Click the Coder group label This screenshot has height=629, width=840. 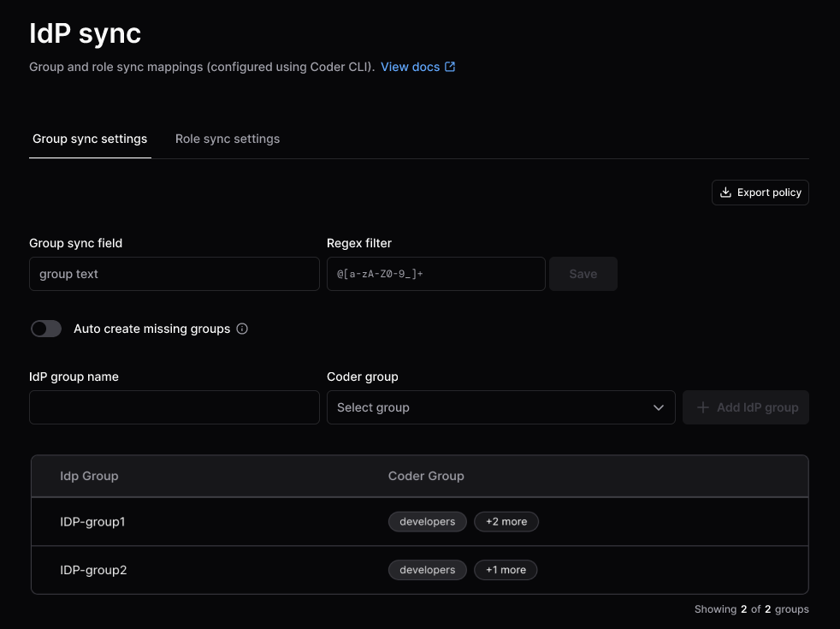pos(363,377)
